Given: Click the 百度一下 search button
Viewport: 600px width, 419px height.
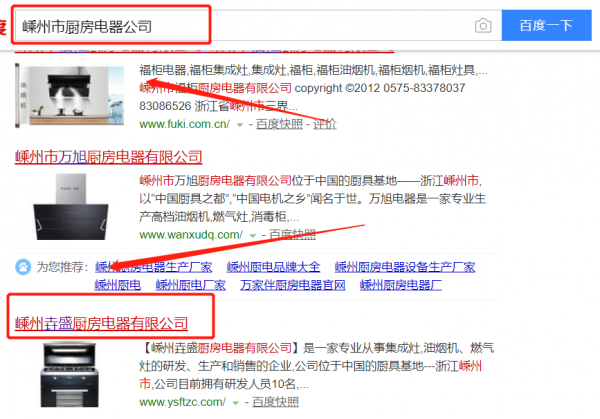Looking at the screenshot, I should pyautogui.click(x=546, y=26).
